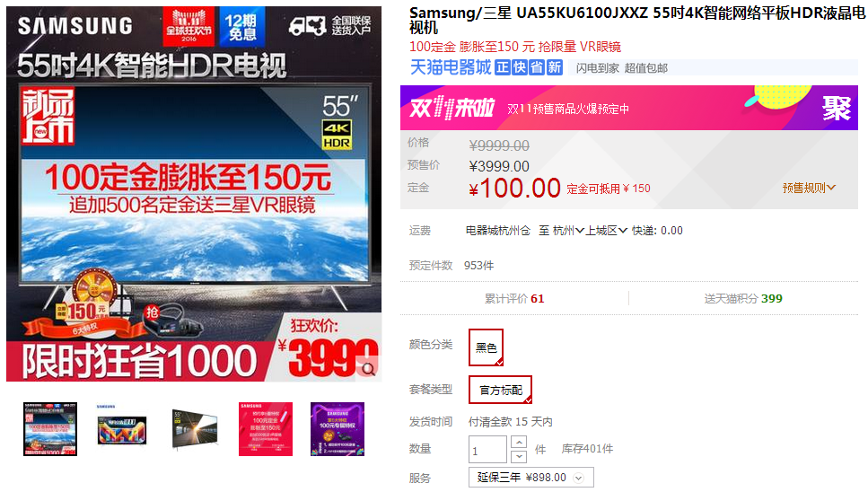Screen dimensions: 868x492
Task: Click the 双11来啦 banner logo
Action: tap(452, 108)
